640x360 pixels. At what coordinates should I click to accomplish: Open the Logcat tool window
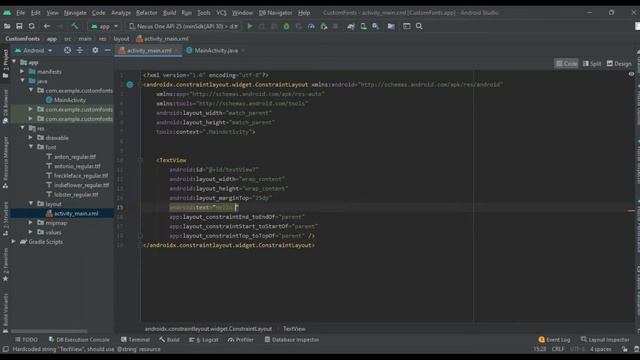204,340
